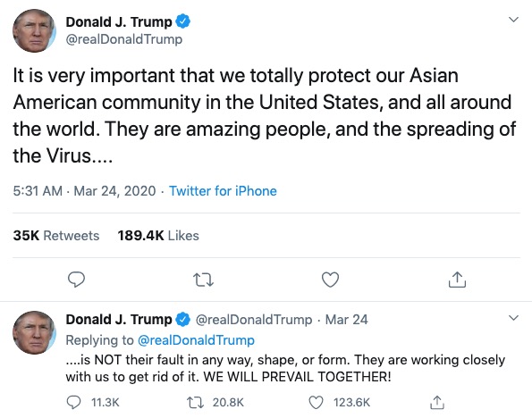Open the Mar 24 timestamp on reply tweet
This screenshot has width=532, height=418.
pyautogui.click(x=346, y=320)
